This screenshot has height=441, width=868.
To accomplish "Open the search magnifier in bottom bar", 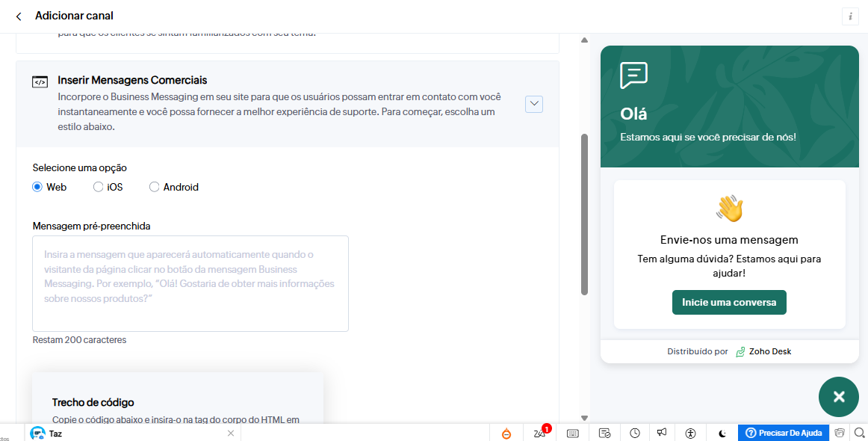I will (x=859, y=433).
